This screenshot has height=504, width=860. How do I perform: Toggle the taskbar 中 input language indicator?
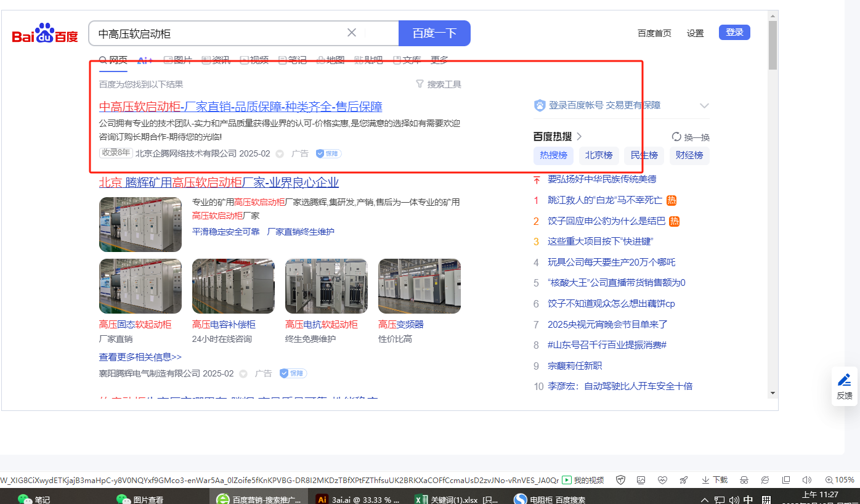[748, 499]
